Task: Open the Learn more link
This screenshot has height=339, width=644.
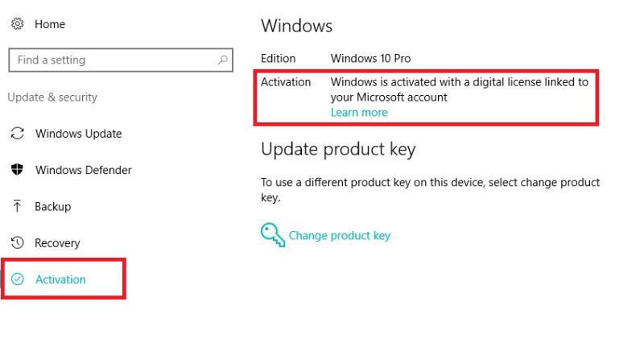Action: tap(359, 113)
